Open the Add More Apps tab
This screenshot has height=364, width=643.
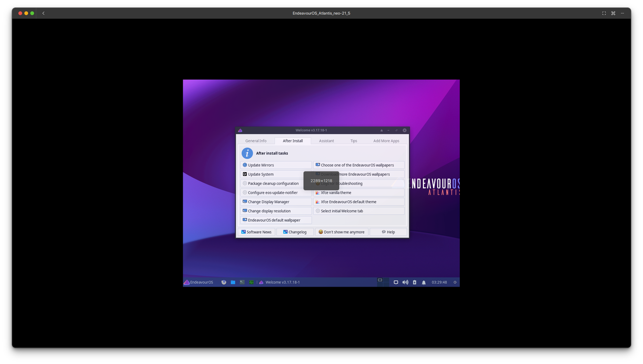point(386,141)
